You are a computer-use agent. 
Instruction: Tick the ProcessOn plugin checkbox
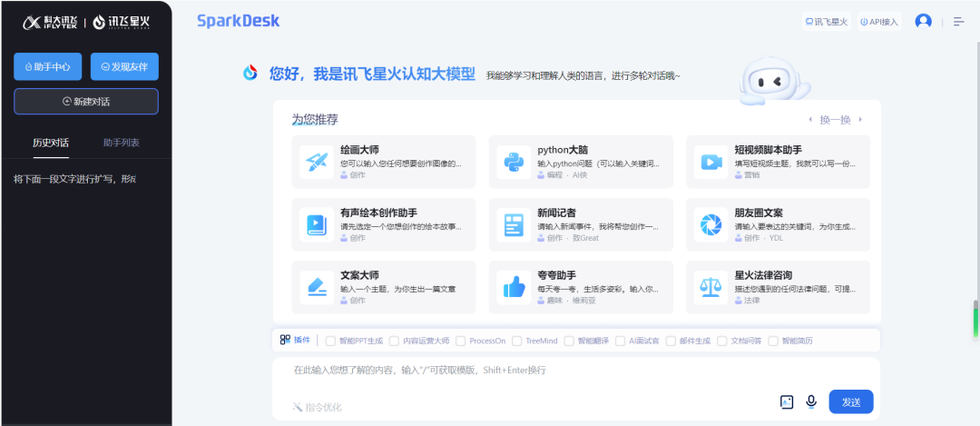click(461, 341)
